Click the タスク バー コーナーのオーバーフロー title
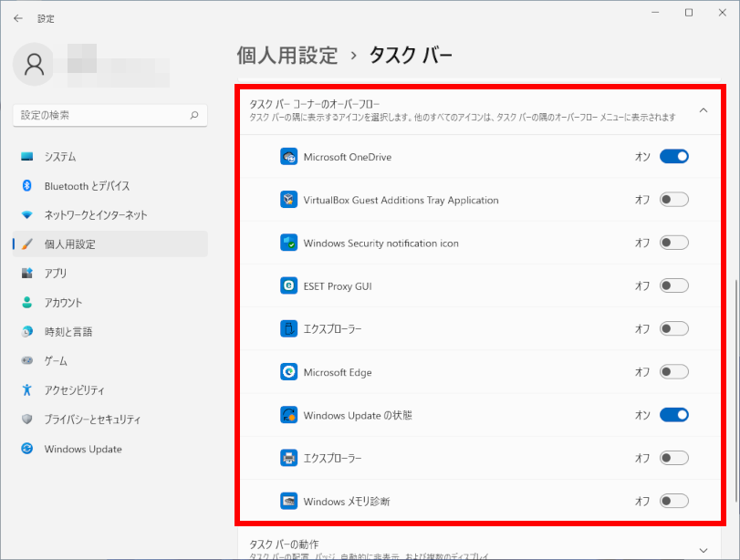This screenshot has height=560, width=740. (x=314, y=104)
